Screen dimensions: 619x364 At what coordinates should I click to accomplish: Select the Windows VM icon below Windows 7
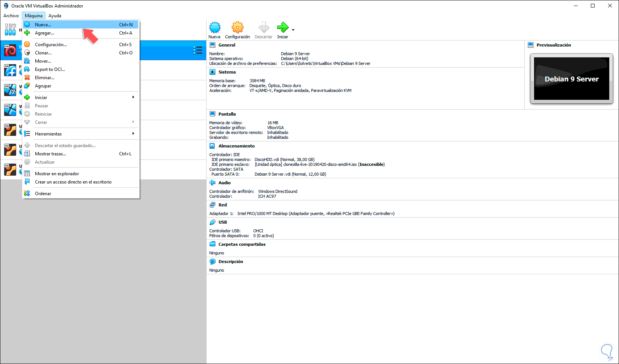10,110
